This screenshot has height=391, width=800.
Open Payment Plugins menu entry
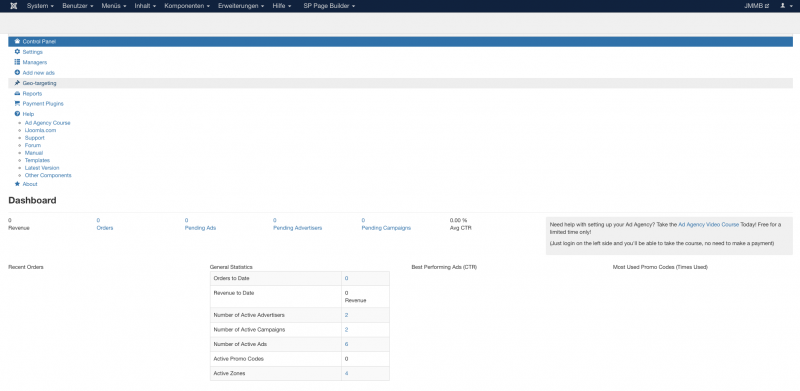tap(43, 104)
